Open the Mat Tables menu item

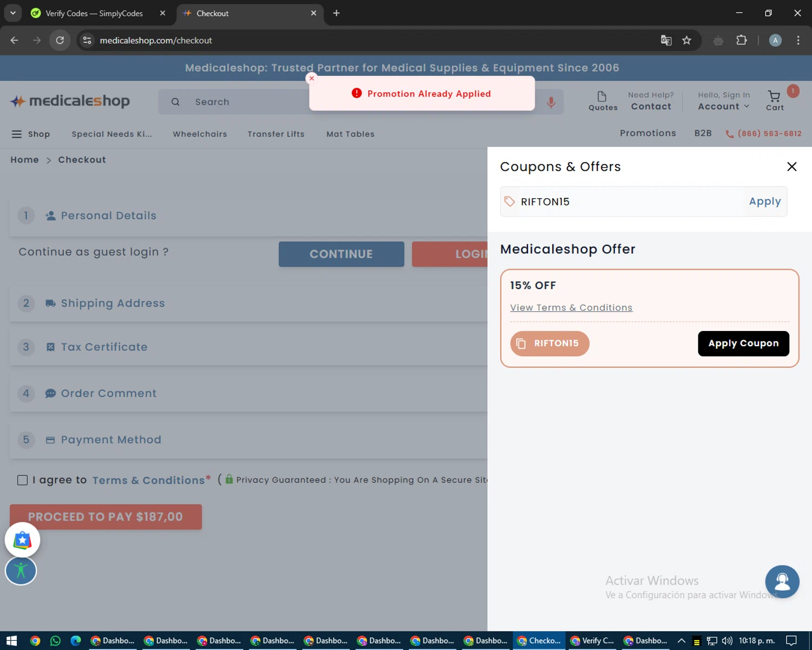click(x=350, y=134)
